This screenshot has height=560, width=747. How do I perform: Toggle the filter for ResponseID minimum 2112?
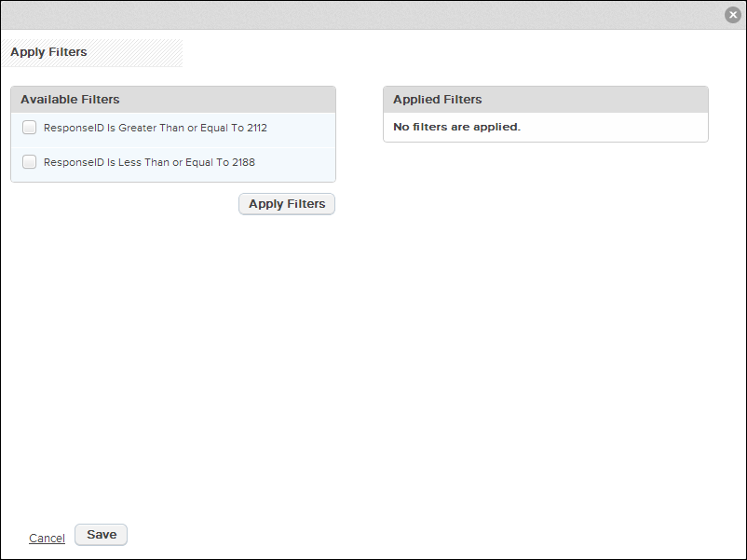pyautogui.click(x=30, y=128)
